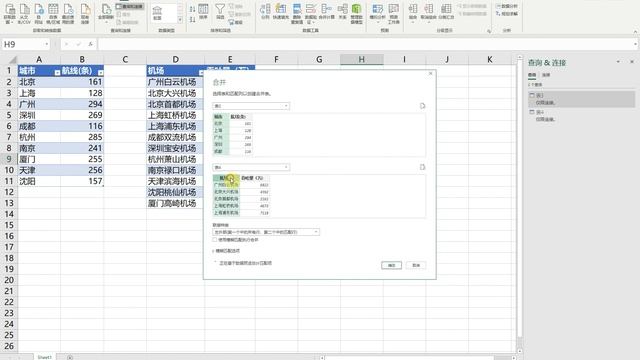
Task: Select the Stocks data type icon
Action: click(x=157, y=13)
